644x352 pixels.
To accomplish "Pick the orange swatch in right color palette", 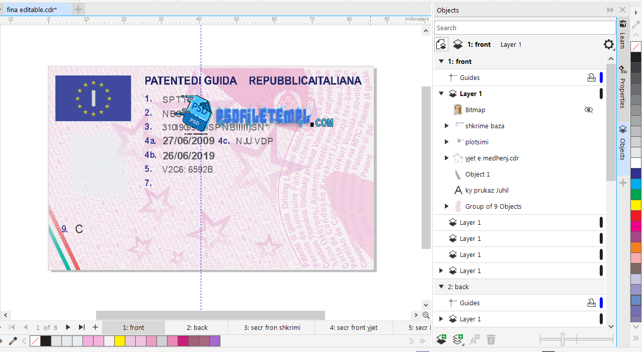I will [636, 247].
